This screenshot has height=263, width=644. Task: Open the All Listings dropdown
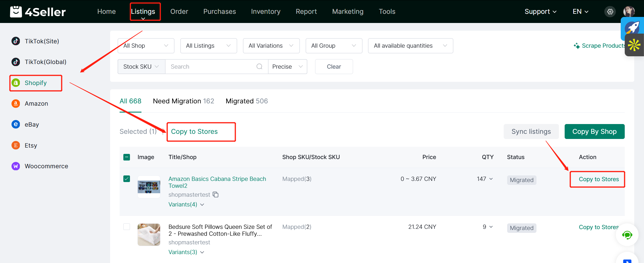[209, 46]
